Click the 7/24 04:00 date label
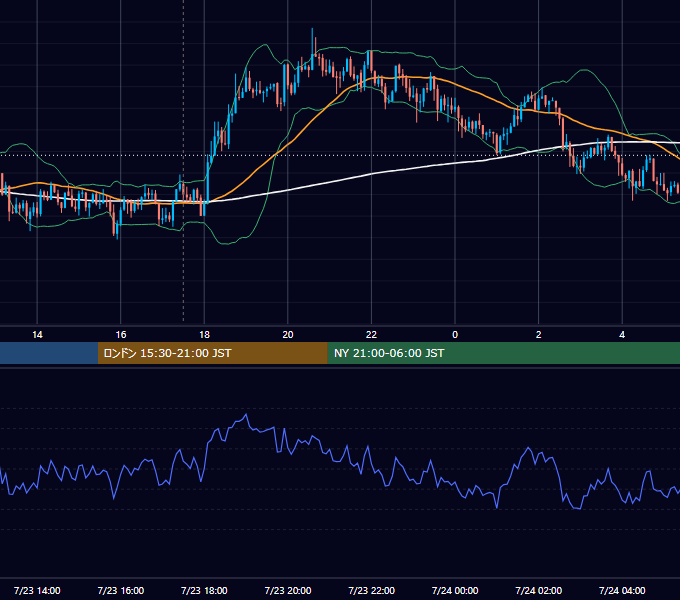Screen dimensions: 680x600 coord(622,590)
